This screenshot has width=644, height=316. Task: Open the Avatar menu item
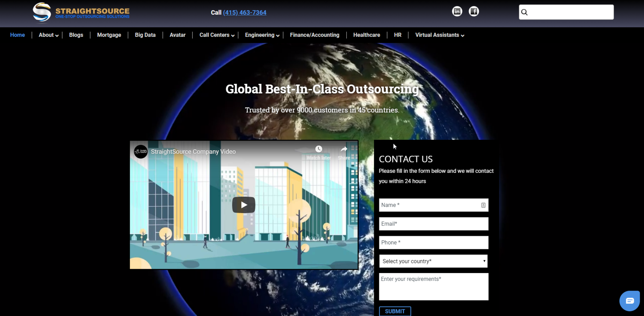(x=177, y=35)
